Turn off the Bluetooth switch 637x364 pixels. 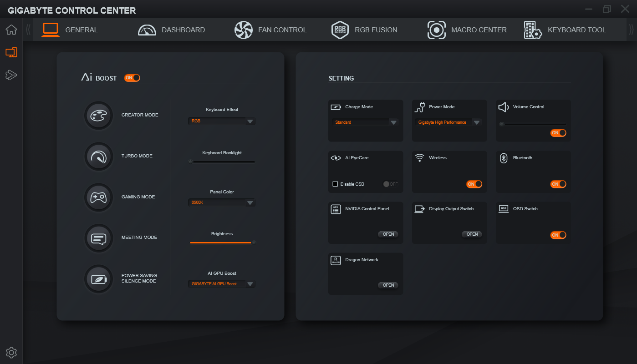coord(558,184)
